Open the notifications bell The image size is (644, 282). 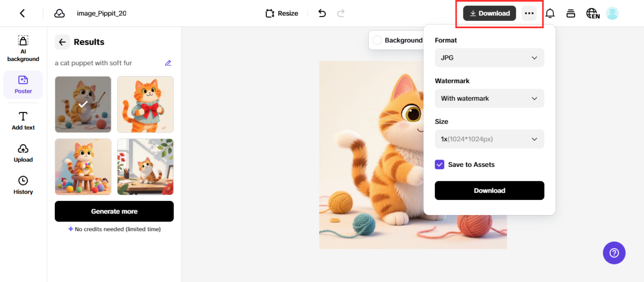pos(550,13)
